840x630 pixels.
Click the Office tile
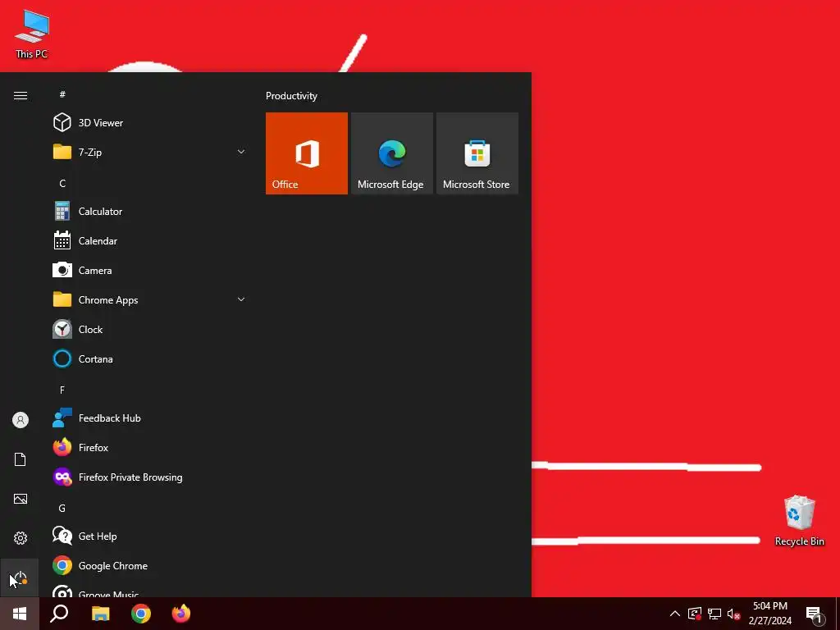(307, 153)
